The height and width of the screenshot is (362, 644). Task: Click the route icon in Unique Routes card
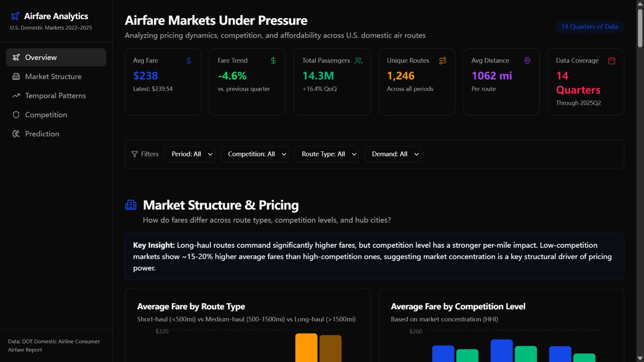(x=443, y=60)
